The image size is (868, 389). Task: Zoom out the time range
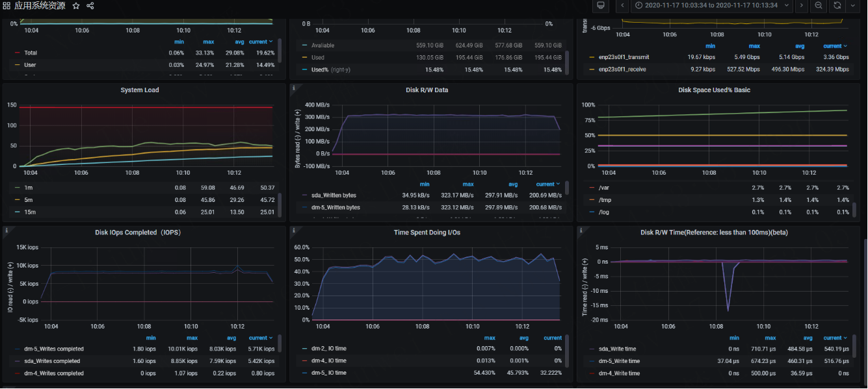pyautogui.click(x=819, y=6)
